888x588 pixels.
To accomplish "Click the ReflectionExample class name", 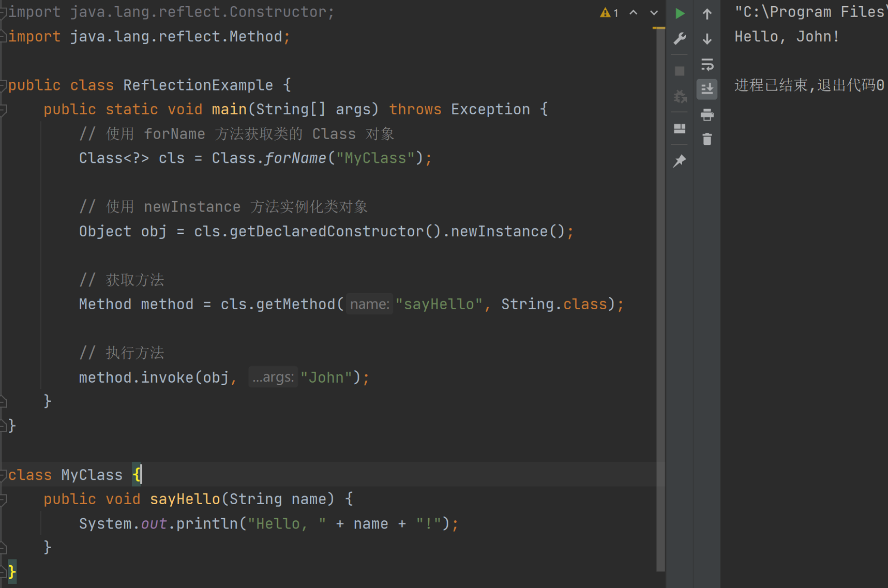I will [x=198, y=85].
